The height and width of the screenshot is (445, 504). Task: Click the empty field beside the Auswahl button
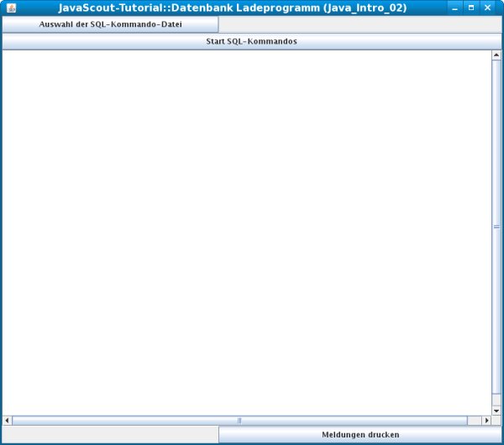tap(360, 24)
